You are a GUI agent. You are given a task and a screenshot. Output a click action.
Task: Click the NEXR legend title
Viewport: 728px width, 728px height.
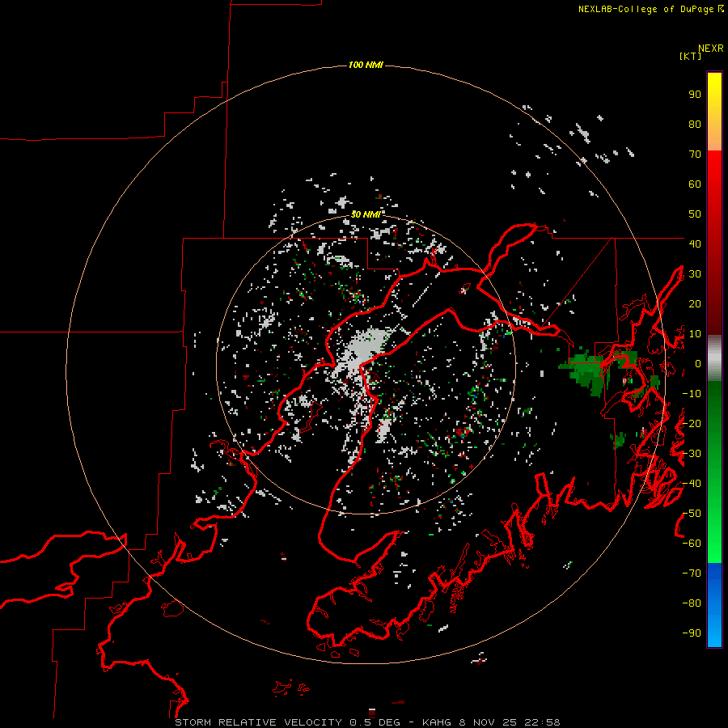click(x=710, y=49)
